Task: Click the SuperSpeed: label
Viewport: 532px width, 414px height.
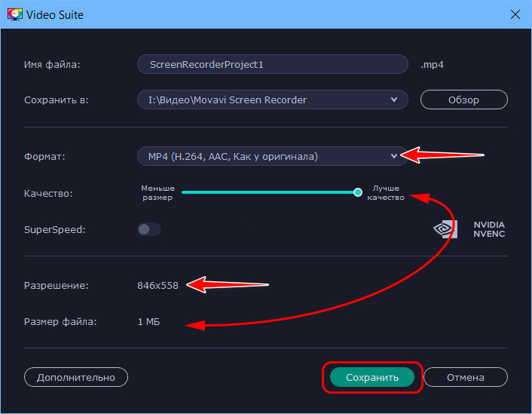Action: pyautogui.click(x=55, y=229)
